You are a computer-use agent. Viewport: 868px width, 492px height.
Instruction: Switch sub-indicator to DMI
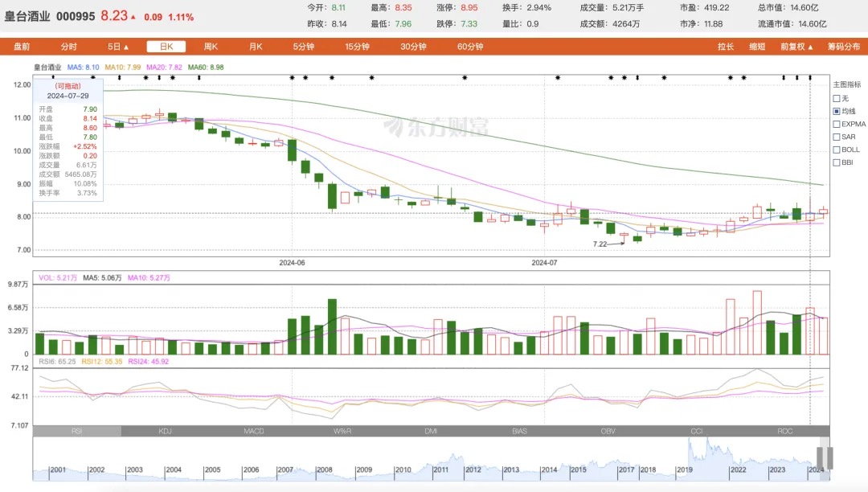tap(431, 431)
